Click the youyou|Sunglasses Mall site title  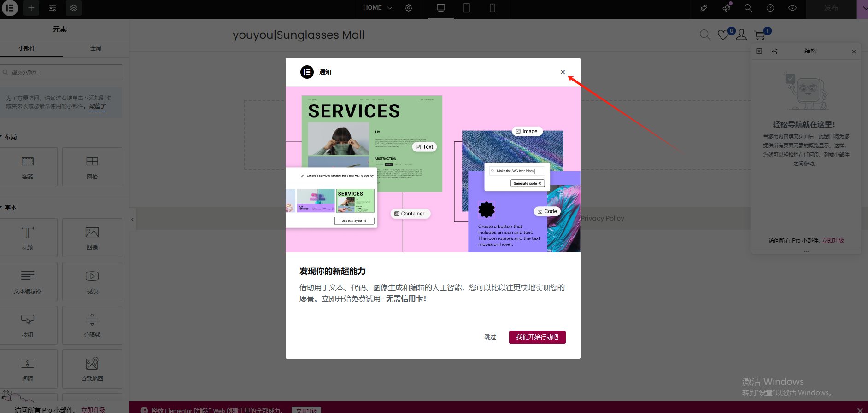point(299,35)
